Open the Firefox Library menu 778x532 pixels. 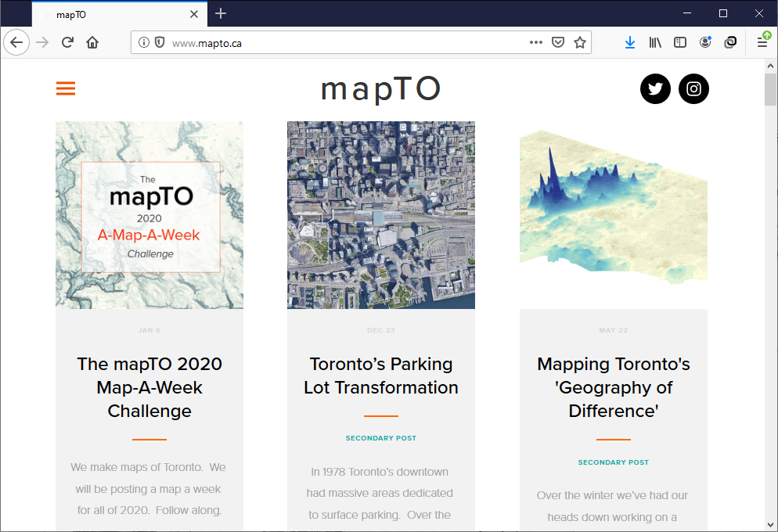coord(655,41)
